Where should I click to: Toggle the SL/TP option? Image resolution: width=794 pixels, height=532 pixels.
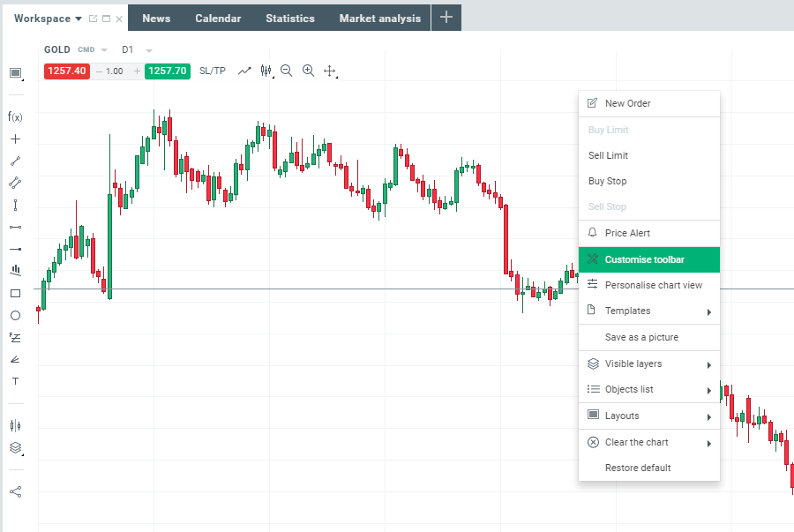(x=213, y=71)
